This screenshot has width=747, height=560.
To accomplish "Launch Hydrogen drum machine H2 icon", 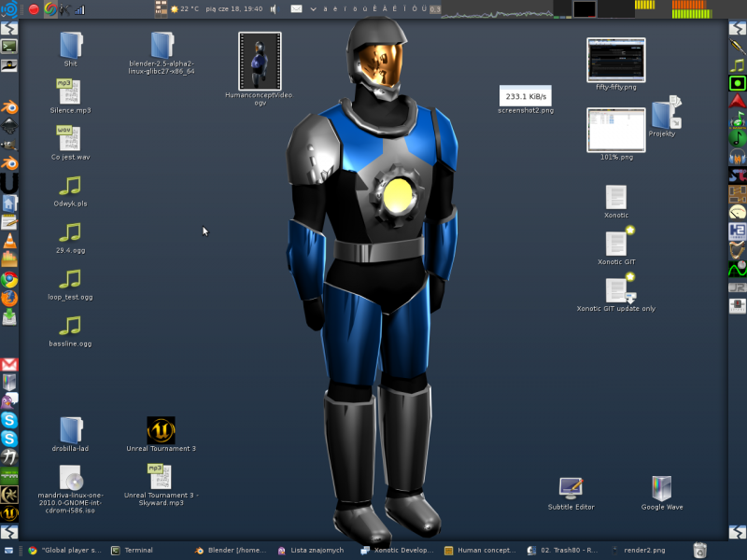I will click(738, 231).
